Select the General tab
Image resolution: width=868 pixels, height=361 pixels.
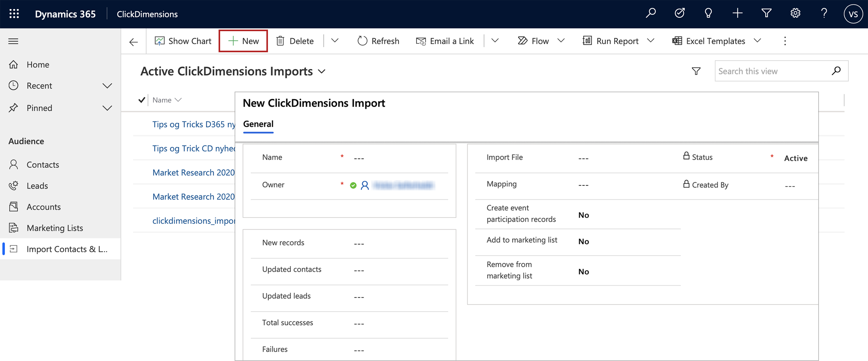point(258,124)
